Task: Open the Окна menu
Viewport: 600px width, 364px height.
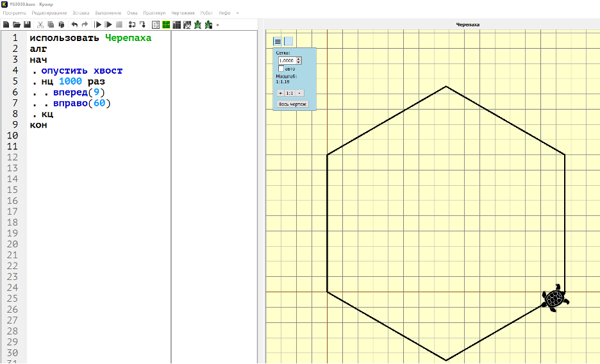Action: click(132, 13)
